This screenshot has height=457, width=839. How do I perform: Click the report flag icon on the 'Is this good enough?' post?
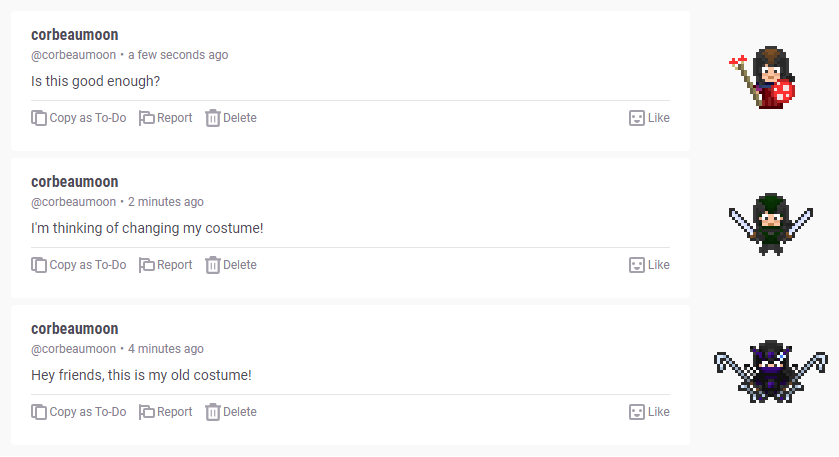click(x=146, y=118)
